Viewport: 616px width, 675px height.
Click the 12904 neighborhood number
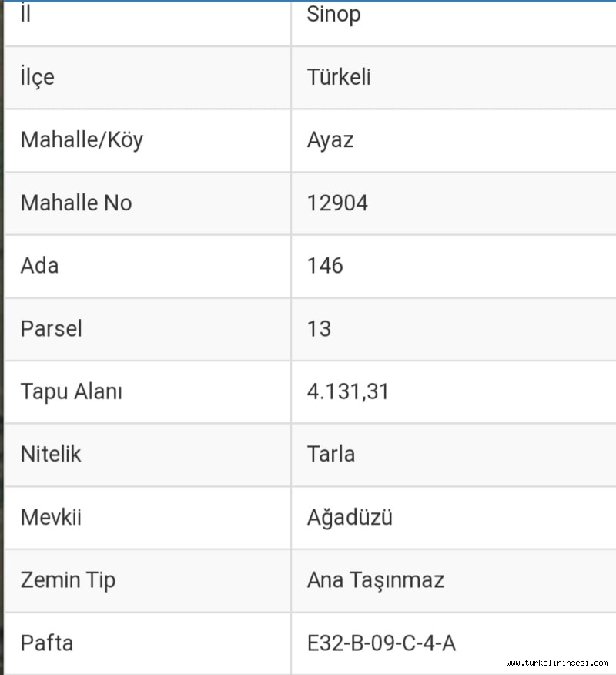(x=337, y=203)
